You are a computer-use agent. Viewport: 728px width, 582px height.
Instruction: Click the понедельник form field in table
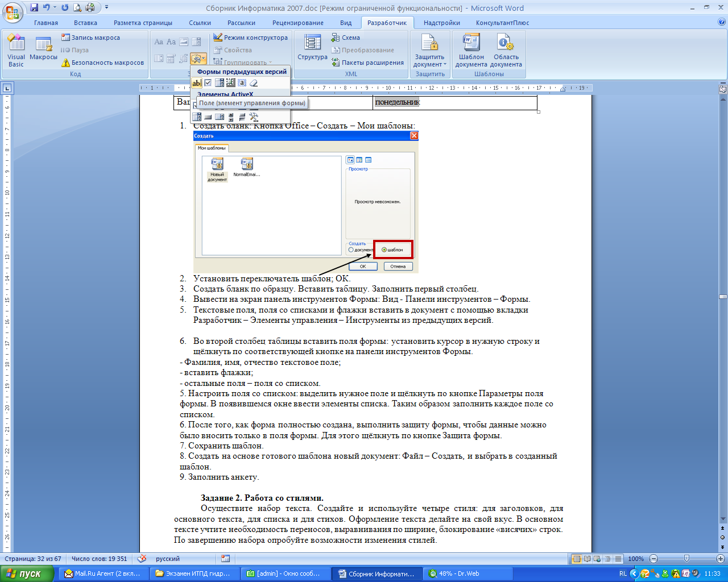397,102
